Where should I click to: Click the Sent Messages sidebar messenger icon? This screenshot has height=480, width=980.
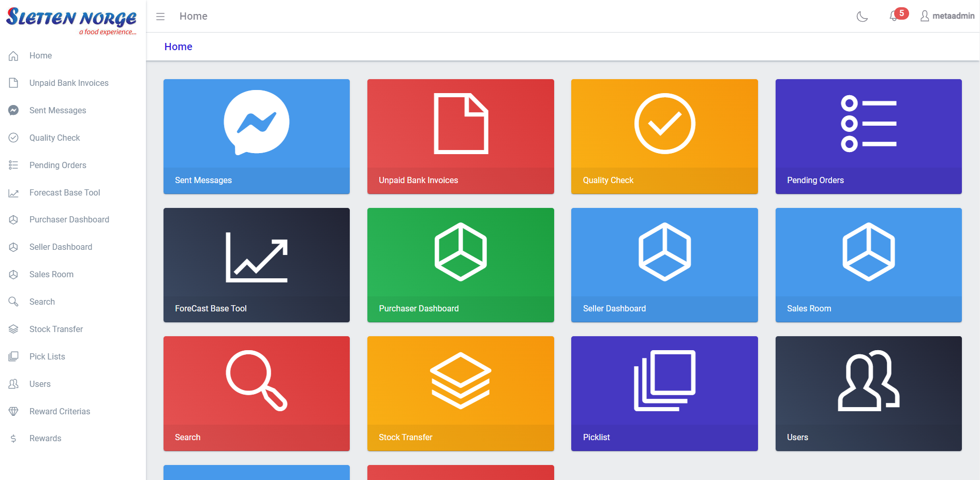13,110
